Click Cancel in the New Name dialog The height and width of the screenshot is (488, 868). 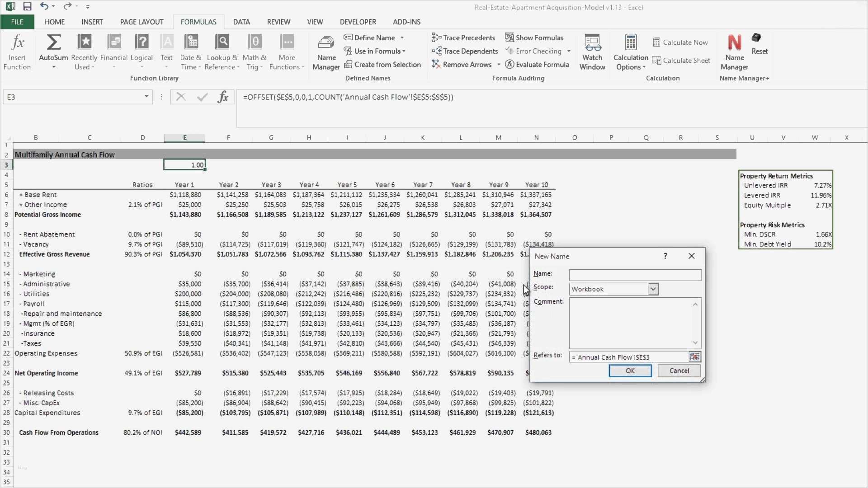click(x=679, y=371)
